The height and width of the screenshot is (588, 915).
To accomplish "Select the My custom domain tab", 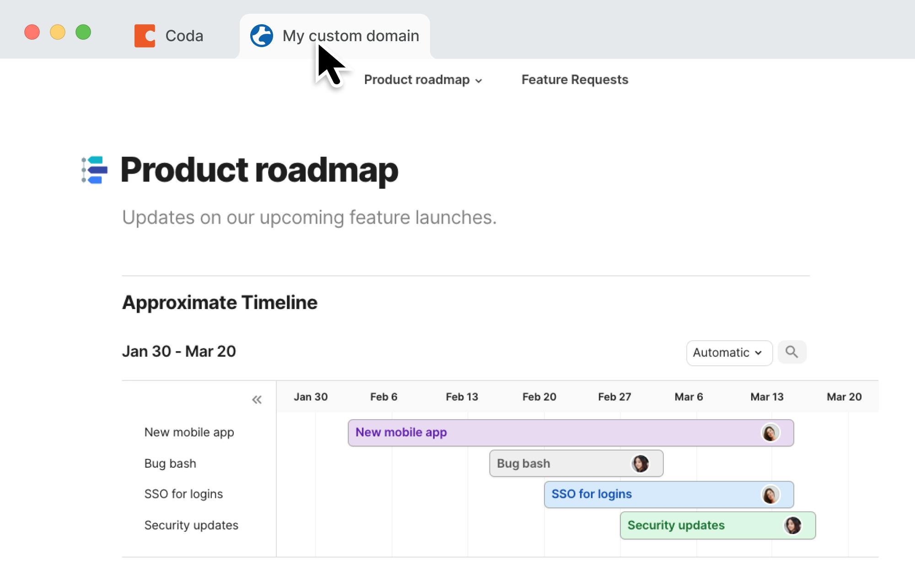I will tap(350, 36).
